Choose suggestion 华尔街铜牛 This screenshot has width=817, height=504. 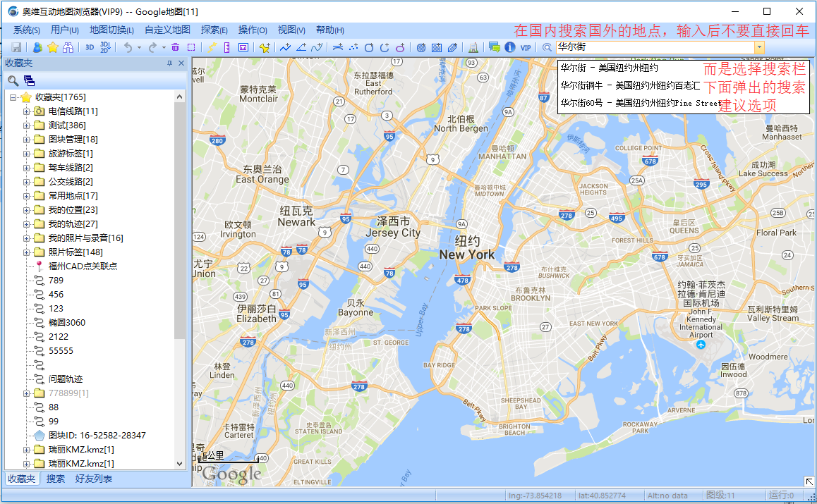point(629,85)
